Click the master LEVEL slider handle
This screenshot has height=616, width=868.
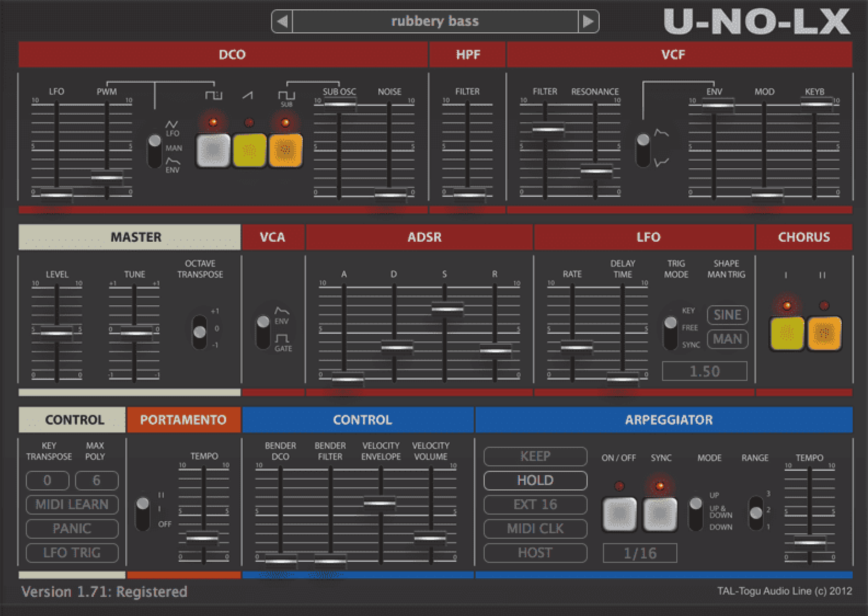coord(56,332)
